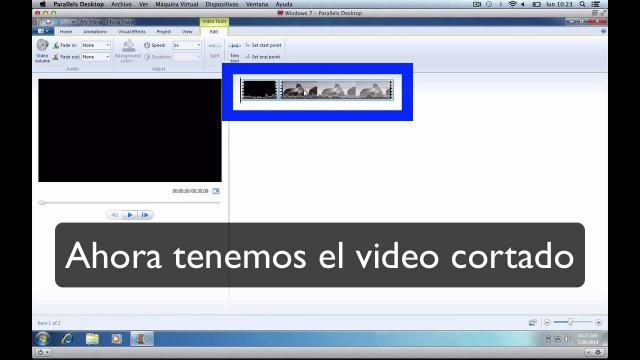
Task: Open Máquina Virtual menu
Action: click(x=177, y=4)
